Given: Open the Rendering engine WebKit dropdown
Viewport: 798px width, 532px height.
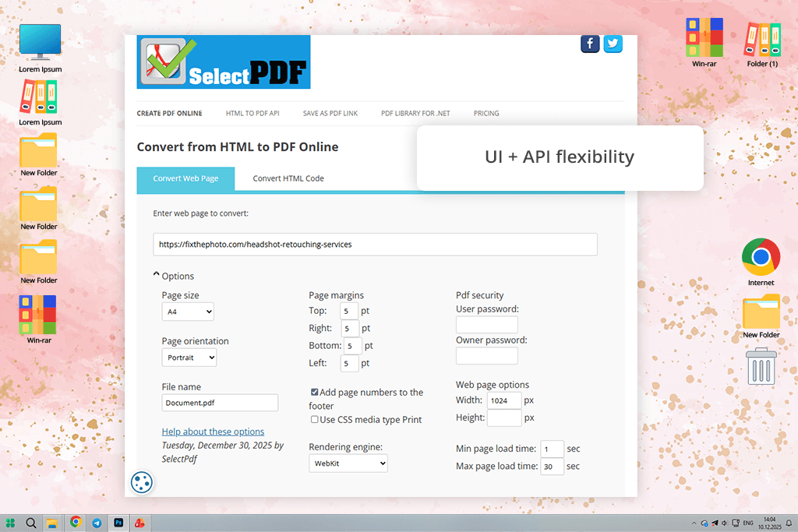Looking at the screenshot, I should tap(348, 463).
